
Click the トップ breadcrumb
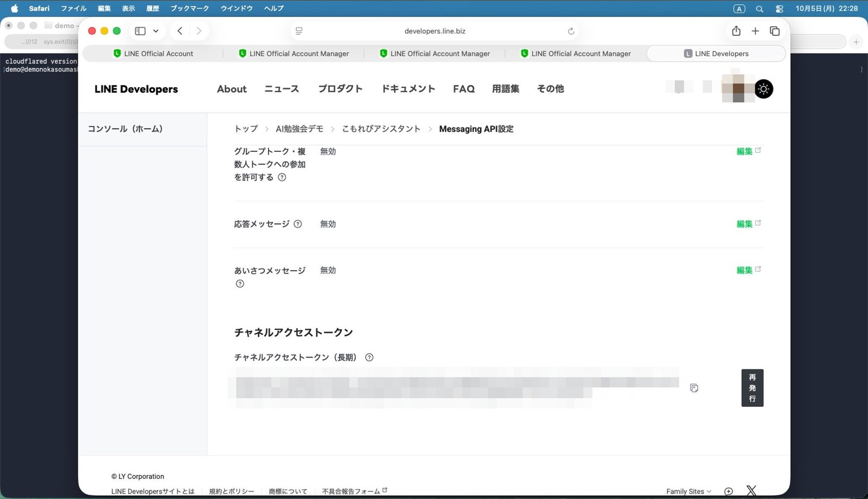point(246,129)
